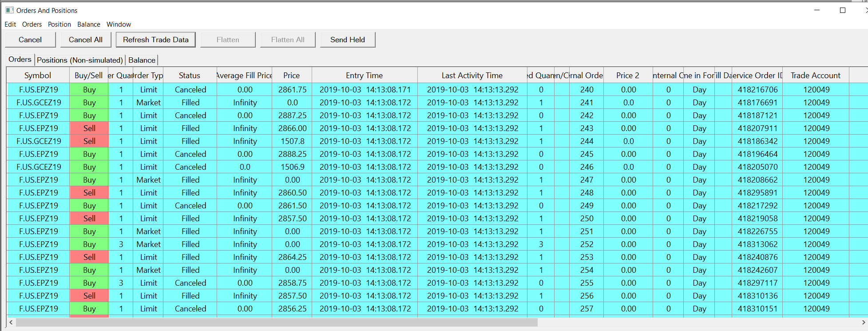Open the Balance menu in menu bar
This screenshot has height=331, width=868.
[89, 24]
